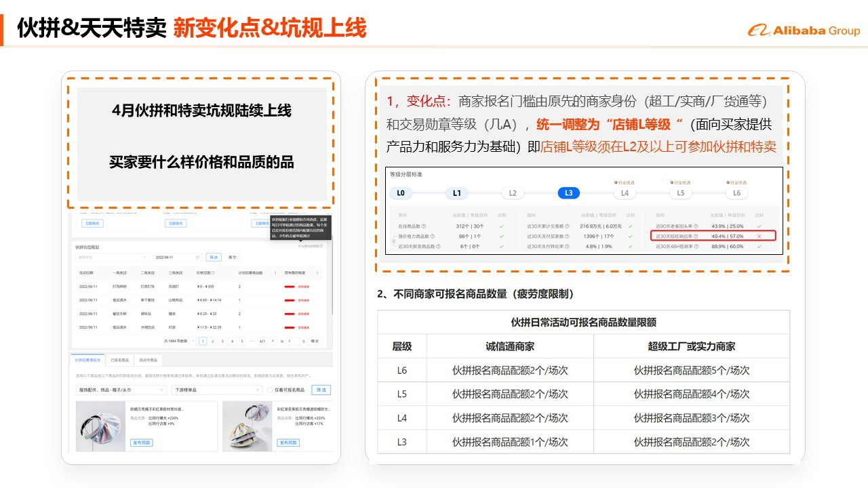Click the Alibaba Group logo

[804, 30]
